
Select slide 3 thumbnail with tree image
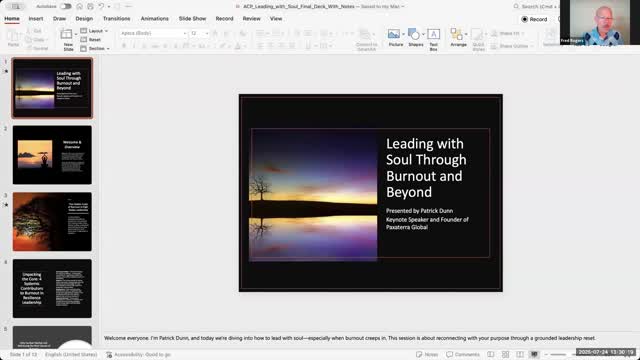click(52, 222)
